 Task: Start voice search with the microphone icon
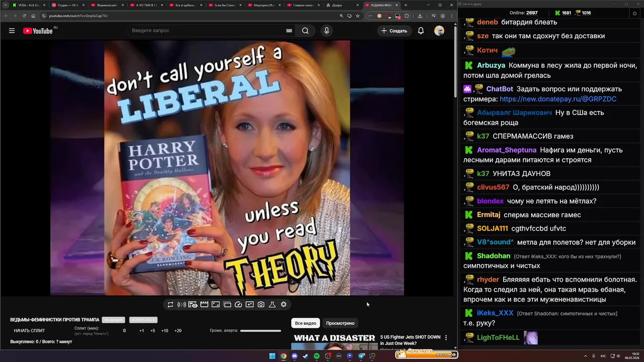(327, 31)
